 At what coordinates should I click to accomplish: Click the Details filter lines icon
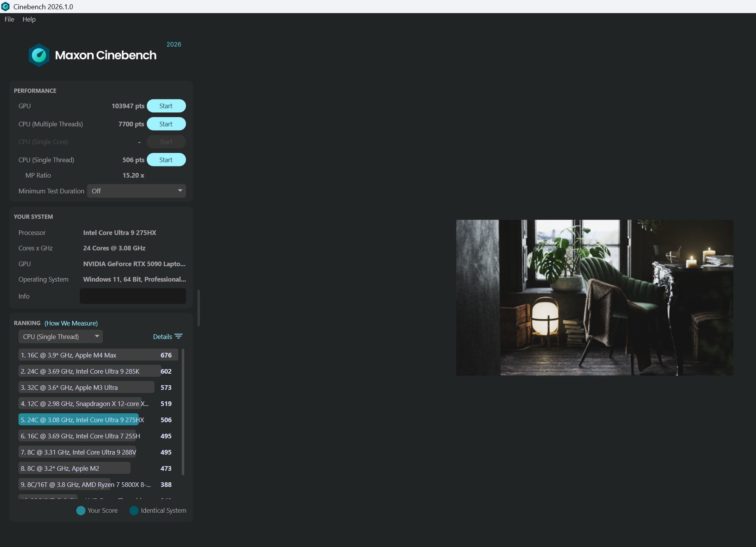178,336
